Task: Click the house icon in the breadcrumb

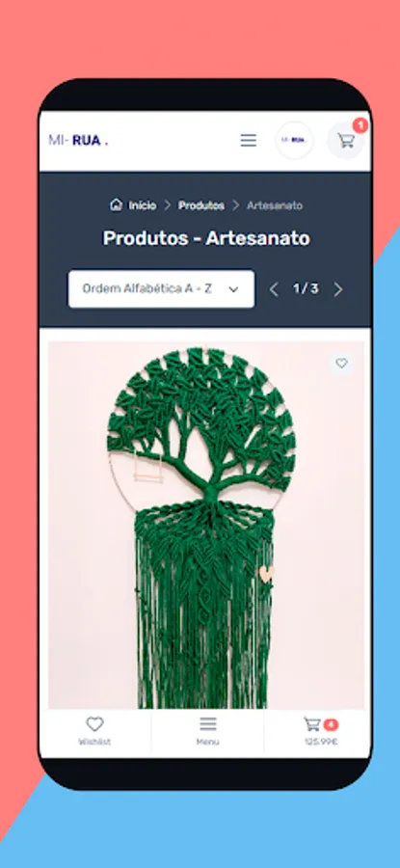Action: tap(117, 204)
